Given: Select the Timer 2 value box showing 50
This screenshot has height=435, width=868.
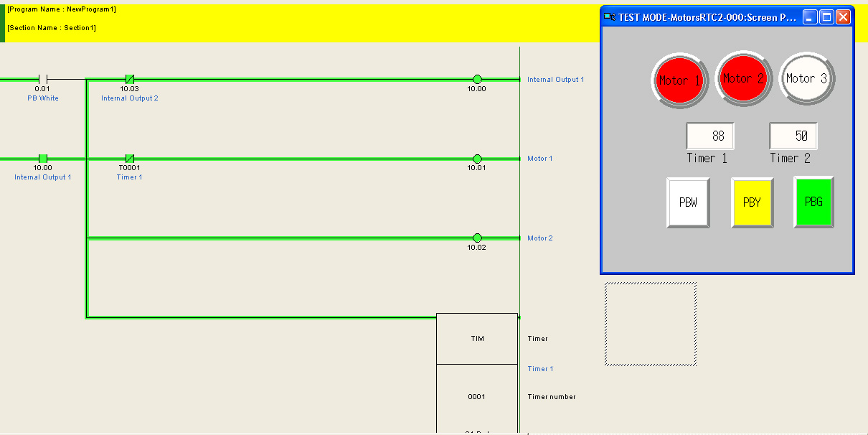Looking at the screenshot, I should tap(793, 135).
